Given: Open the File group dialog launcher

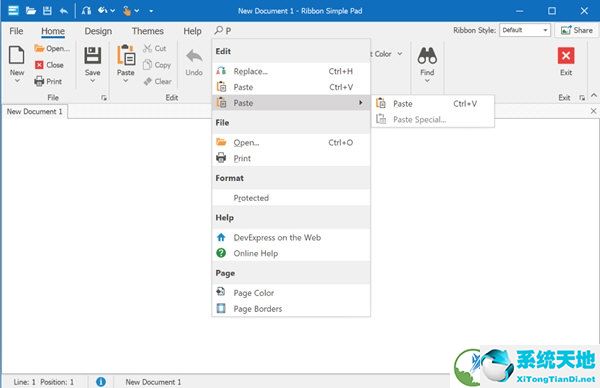Looking at the screenshot, I should point(104,98).
